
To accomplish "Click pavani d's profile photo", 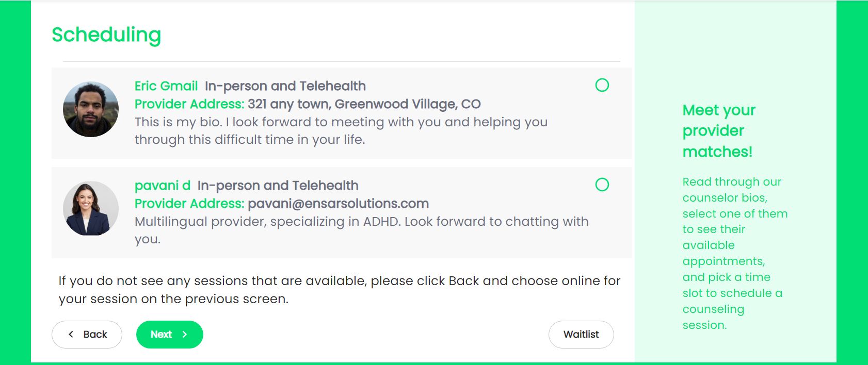I will [x=91, y=209].
